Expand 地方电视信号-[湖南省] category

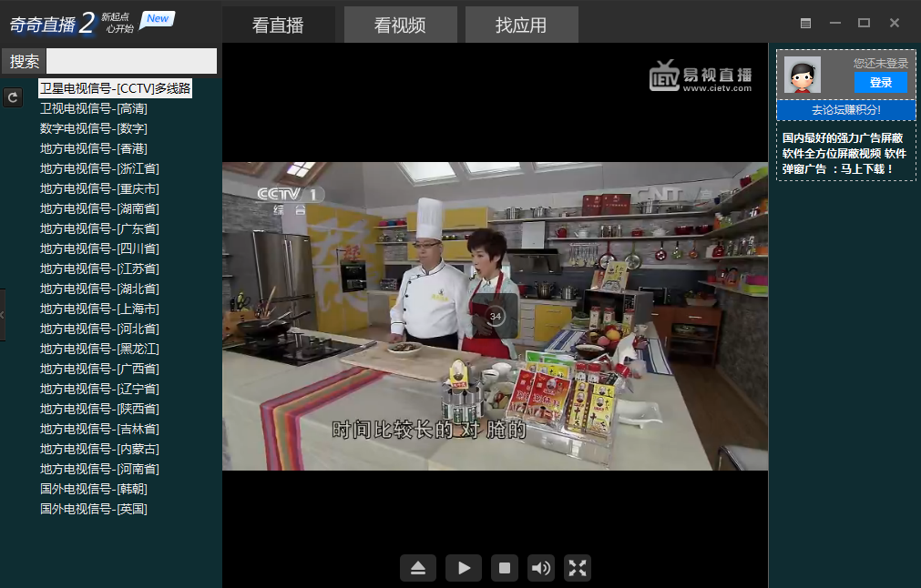tap(99, 208)
